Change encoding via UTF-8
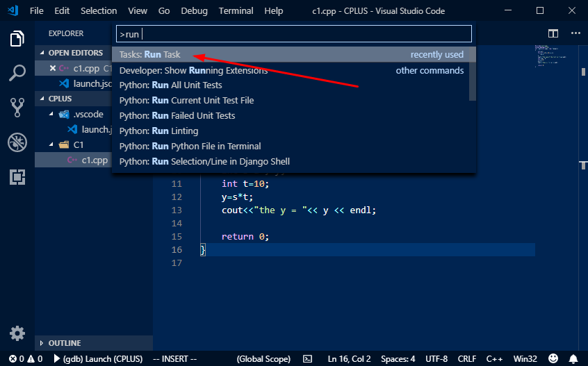Screen dimensions: 588x366 tap(436, 359)
